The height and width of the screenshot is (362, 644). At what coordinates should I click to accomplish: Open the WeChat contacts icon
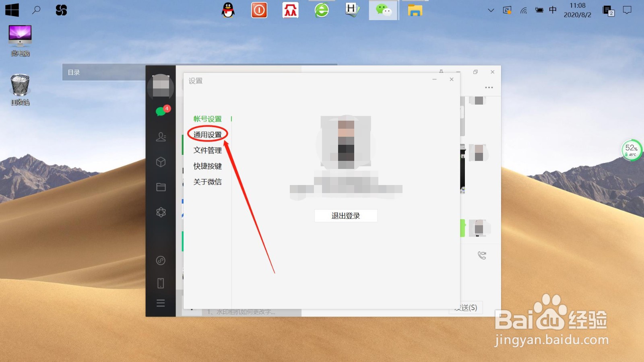161,137
